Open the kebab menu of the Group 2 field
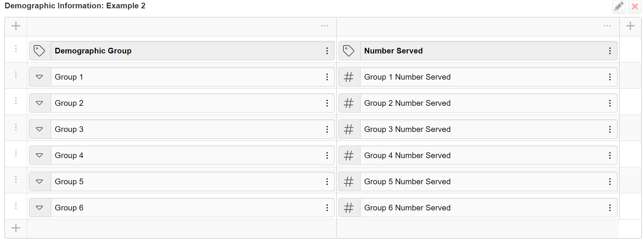644x240 pixels. point(327,103)
